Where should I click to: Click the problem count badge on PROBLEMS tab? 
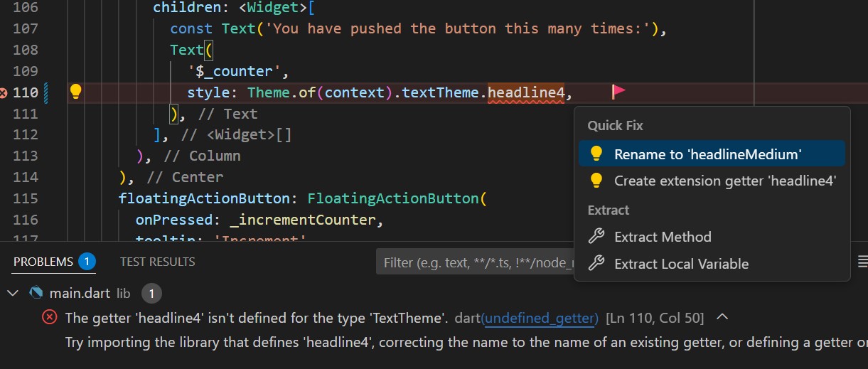[87, 262]
